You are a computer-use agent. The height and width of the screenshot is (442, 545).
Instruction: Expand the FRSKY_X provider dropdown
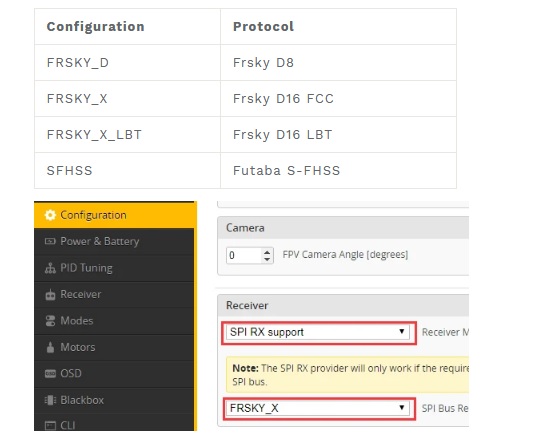(318, 408)
